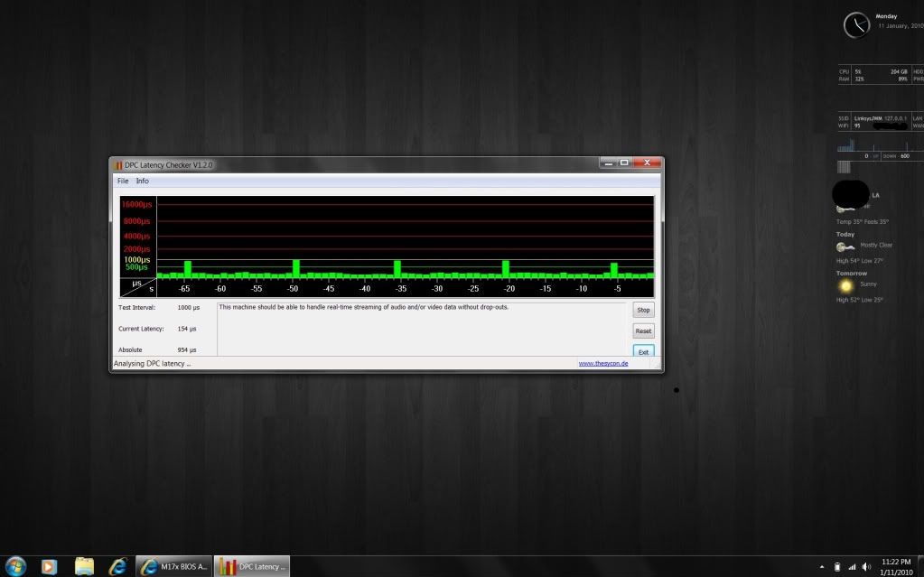The width and height of the screenshot is (924, 577).
Task: Click the 2000µs axis label
Action: [136, 248]
